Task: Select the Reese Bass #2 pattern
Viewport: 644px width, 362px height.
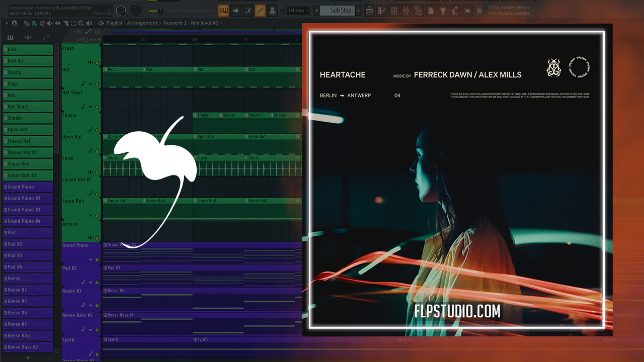Action: point(28,347)
